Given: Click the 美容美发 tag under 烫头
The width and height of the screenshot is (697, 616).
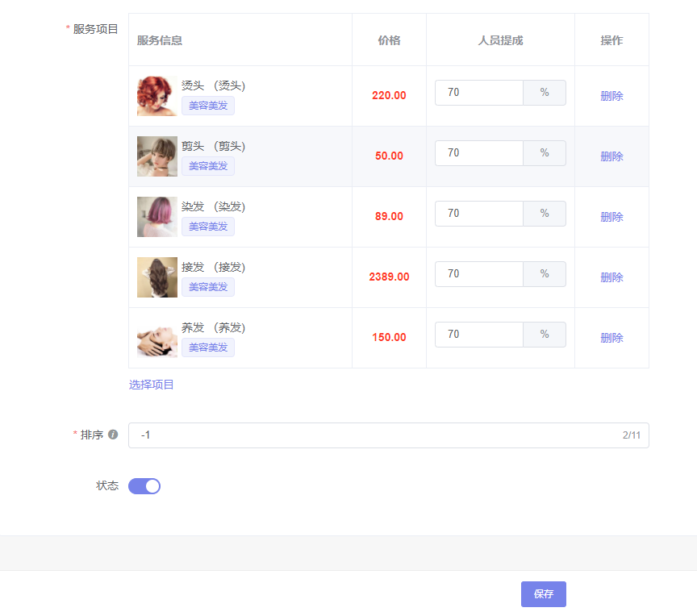Looking at the screenshot, I should click(208, 106).
